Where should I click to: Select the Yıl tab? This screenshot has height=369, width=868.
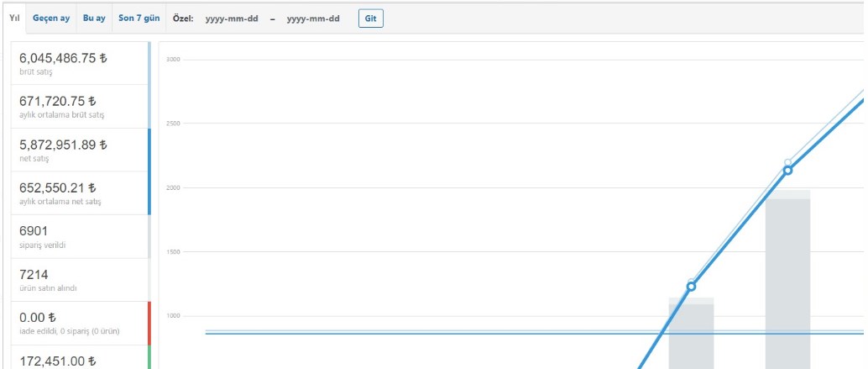[15, 18]
